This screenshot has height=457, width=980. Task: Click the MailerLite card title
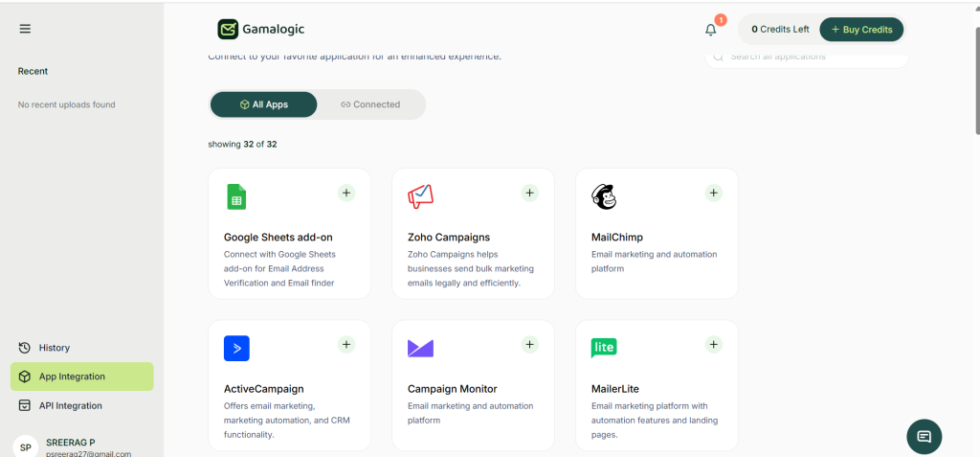tap(615, 389)
